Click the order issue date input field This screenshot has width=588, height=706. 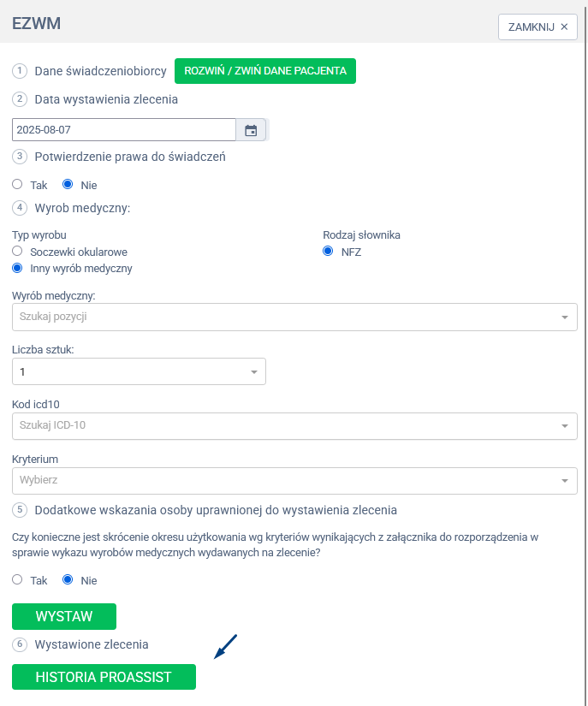[124, 130]
